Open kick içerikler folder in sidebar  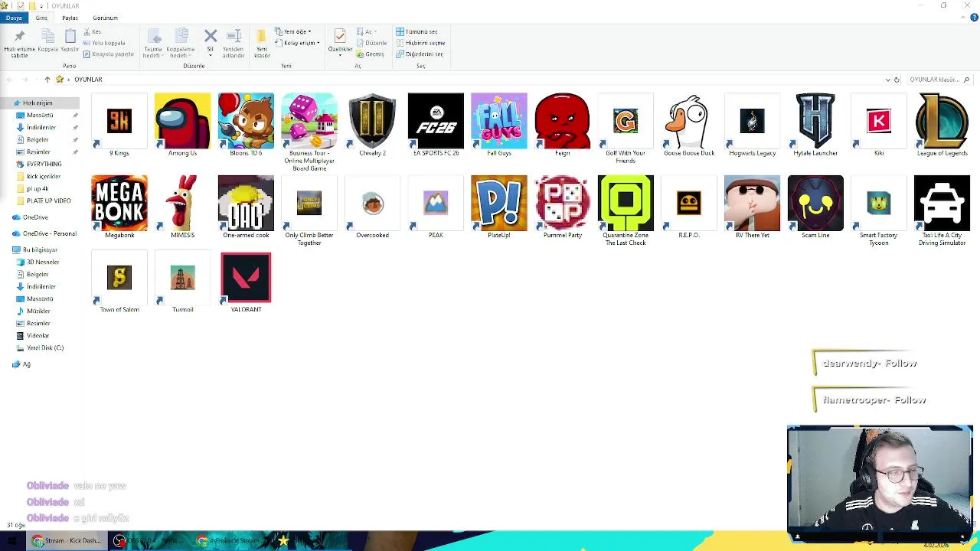(43, 176)
